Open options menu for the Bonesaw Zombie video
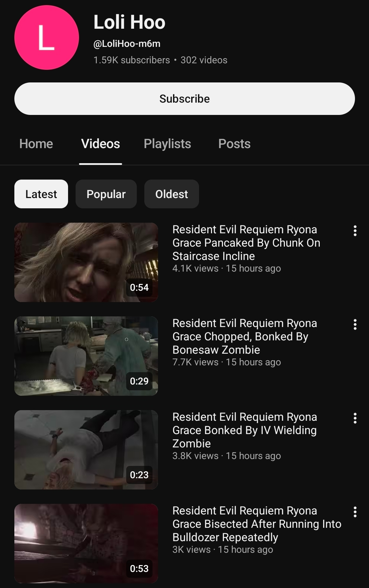This screenshot has width=369, height=588. pos(355,325)
